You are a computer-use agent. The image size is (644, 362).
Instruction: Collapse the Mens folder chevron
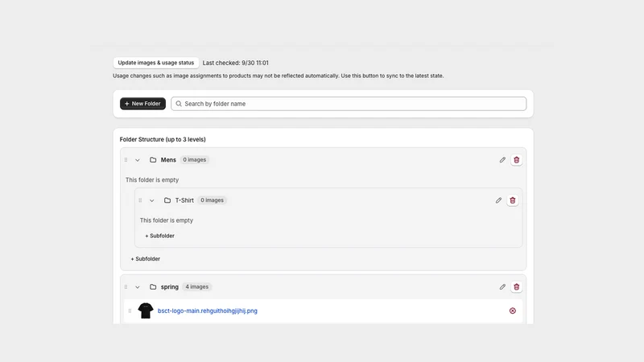pos(138,160)
